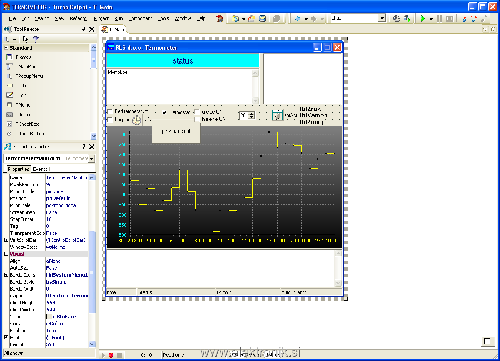This screenshot has width=500, height=361.
Task: Click the Save Desktop icon beside layout combo
Action: click(x=396, y=19)
